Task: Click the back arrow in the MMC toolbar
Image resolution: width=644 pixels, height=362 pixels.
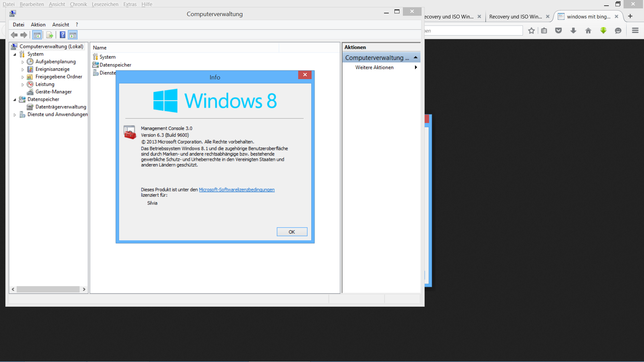Action: pos(14,35)
